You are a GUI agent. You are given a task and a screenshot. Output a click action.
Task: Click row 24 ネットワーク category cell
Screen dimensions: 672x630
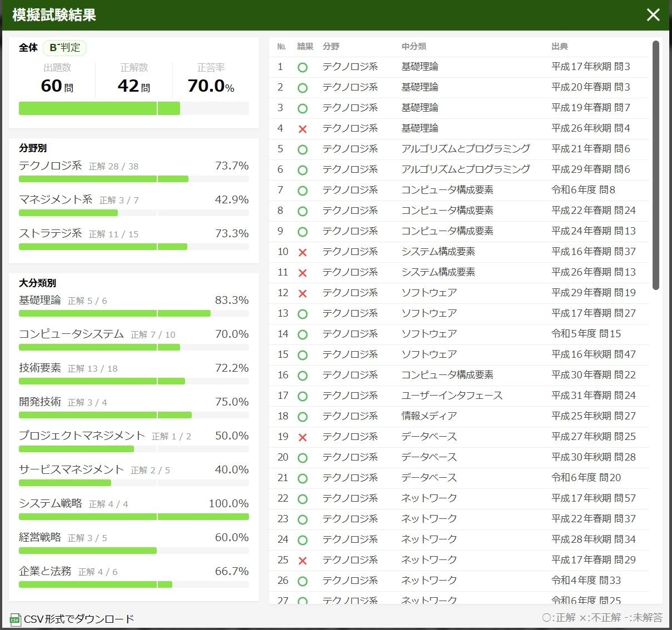[x=429, y=539]
